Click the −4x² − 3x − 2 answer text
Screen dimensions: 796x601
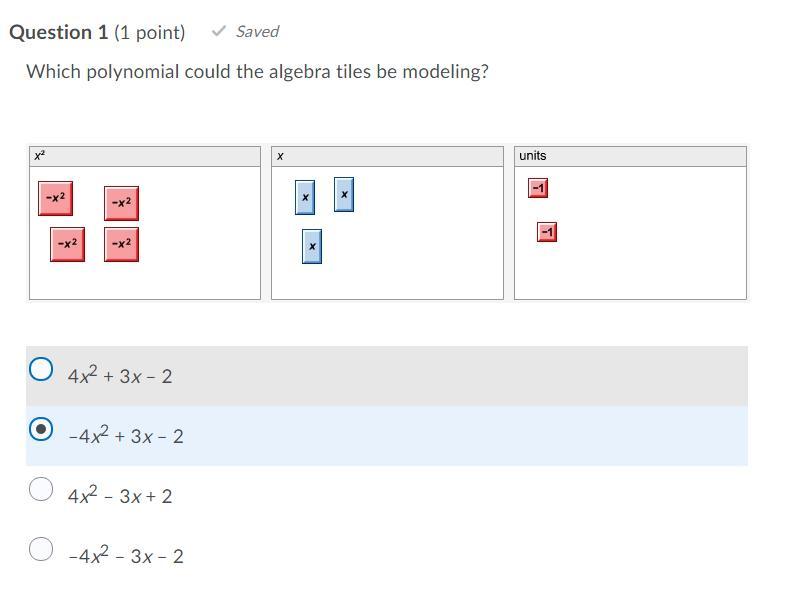[x=126, y=555]
